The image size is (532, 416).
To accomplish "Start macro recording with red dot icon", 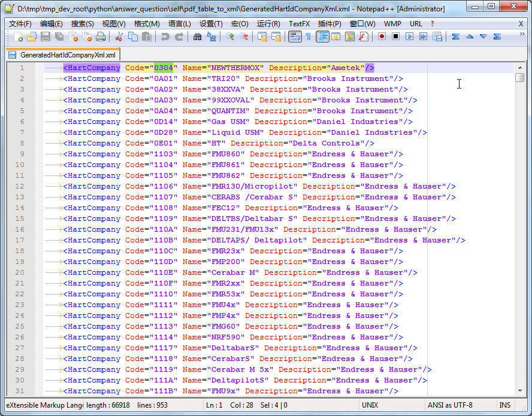I will 382,37.
